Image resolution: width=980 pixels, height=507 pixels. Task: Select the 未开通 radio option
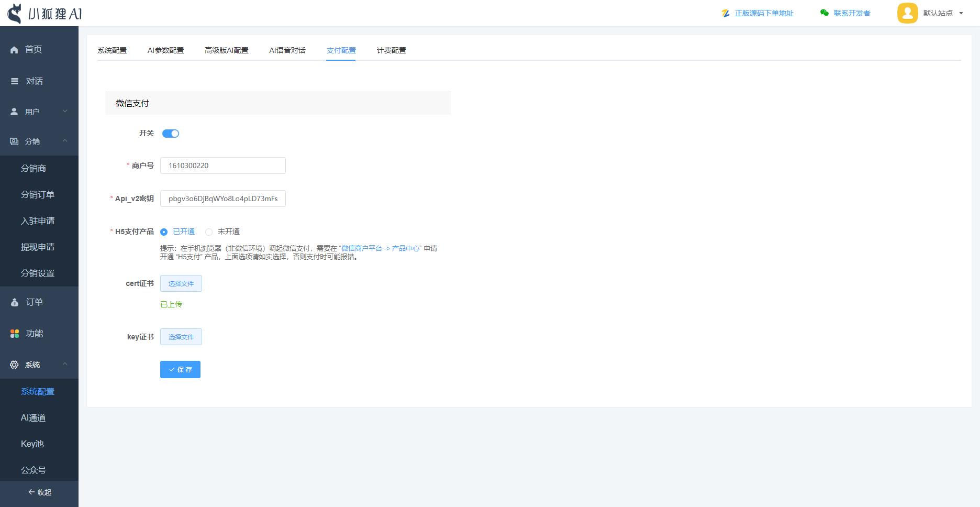(209, 232)
